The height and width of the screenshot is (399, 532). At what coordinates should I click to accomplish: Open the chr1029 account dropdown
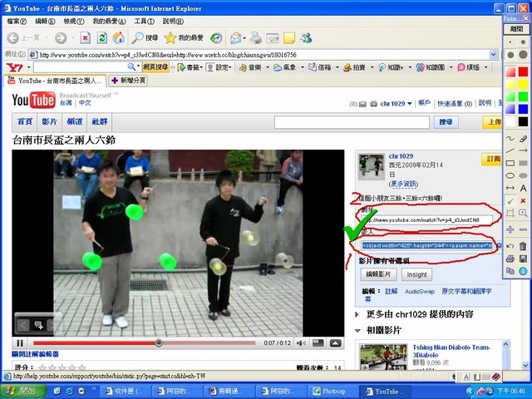tap(410, 104)
